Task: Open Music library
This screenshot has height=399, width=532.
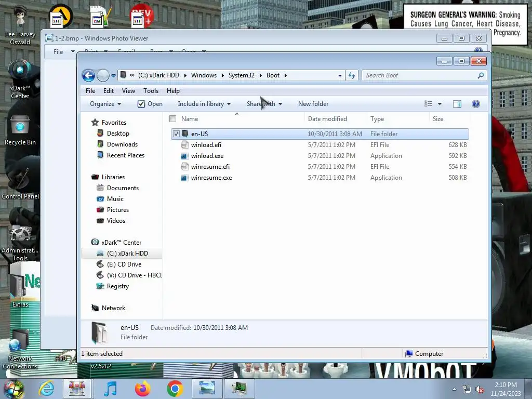Action: point(115,199)
